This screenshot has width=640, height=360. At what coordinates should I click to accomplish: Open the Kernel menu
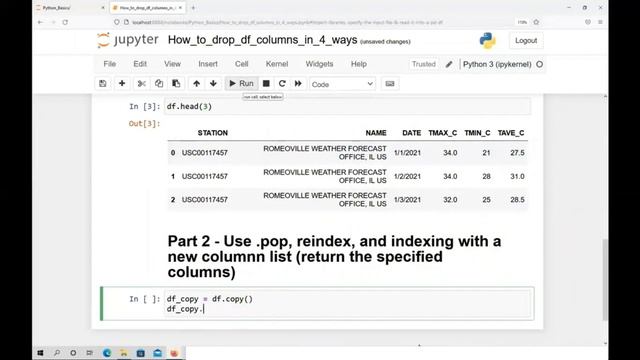tap(277, 64)
